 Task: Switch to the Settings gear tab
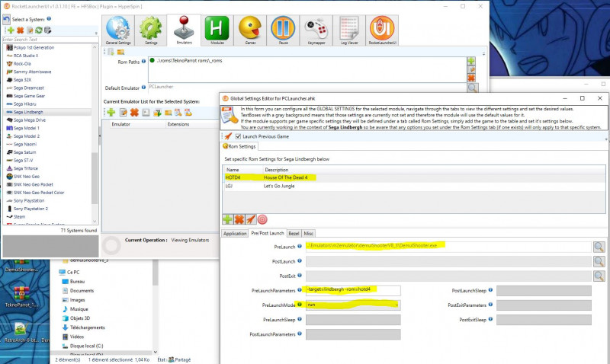[151, 30]
